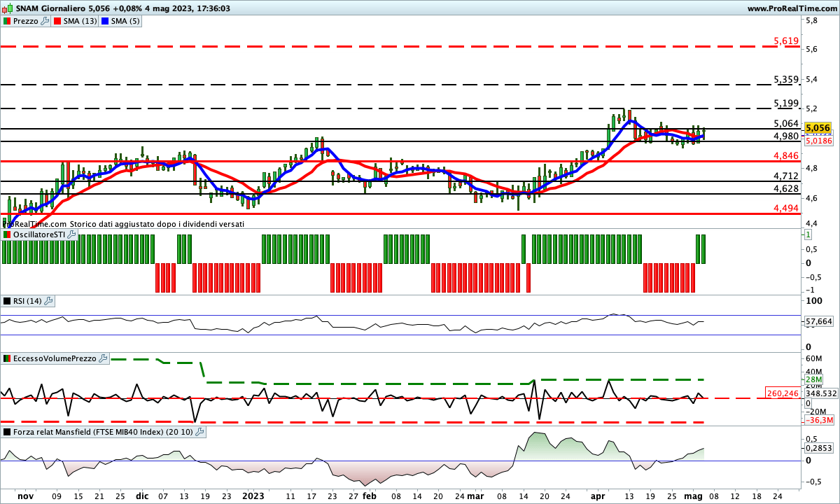This screenshot has height=504, width=840.
Task: Open the www.ProRealTime.com link
Action: (x=791, y=8)
